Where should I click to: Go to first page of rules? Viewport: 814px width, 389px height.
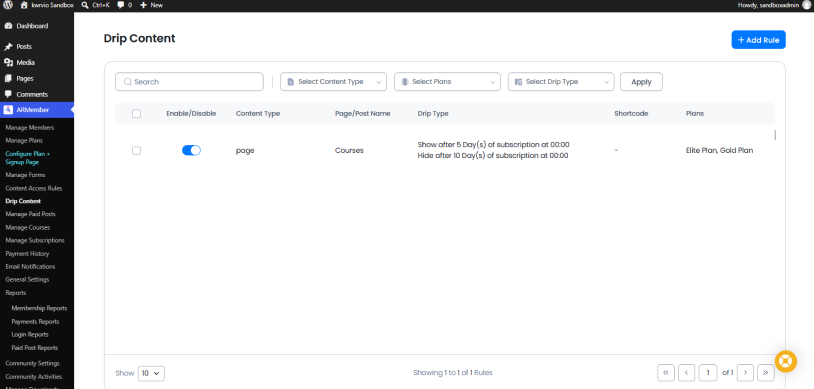click(x=666, y=372)
